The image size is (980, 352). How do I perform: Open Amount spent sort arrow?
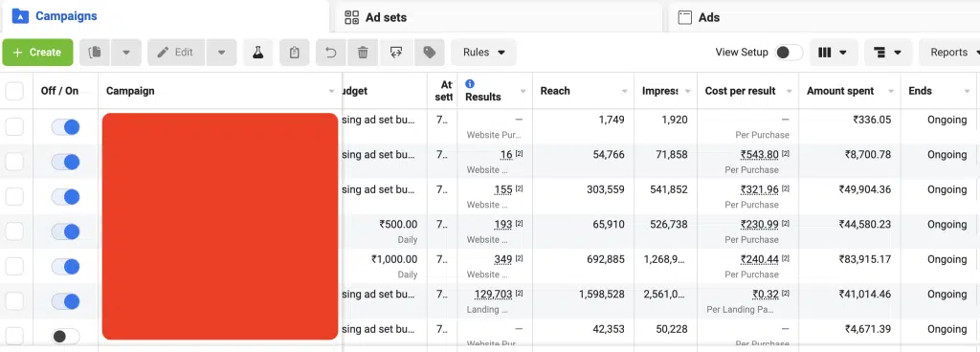tap(891, 92)
